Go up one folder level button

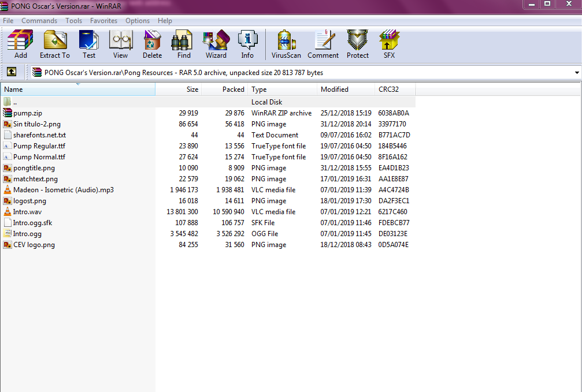pyautogui.click(x=12, y=72)
